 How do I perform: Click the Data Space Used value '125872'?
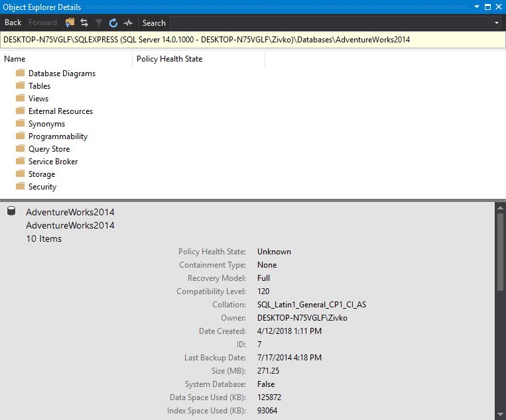tap(269, 397)
